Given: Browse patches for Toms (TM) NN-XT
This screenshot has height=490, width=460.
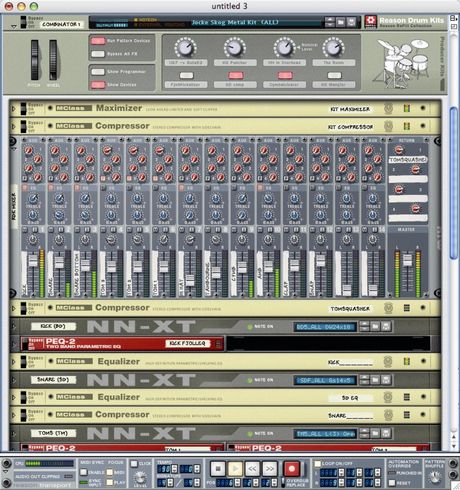Looking at the screenshot, I should [375, 433].
